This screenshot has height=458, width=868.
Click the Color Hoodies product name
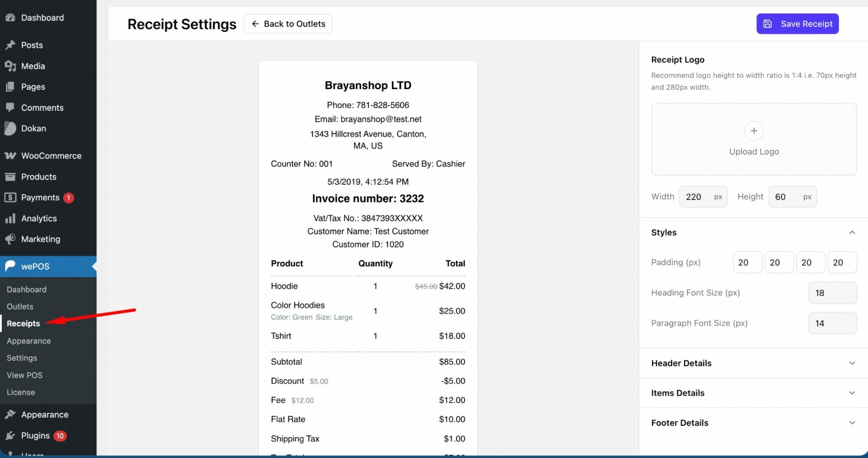tap(298, 305)
